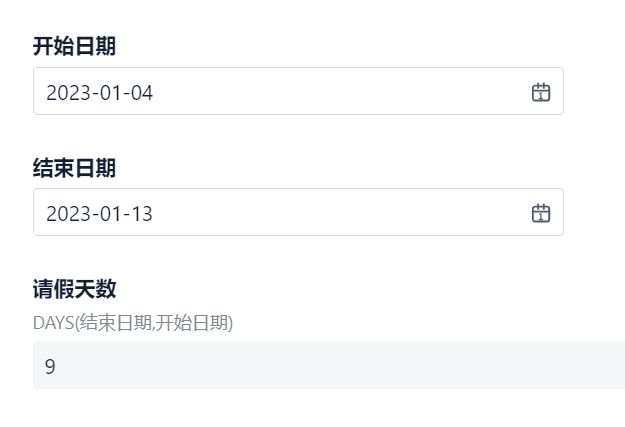The height and width of the screenshot is (427, 625).
Task: Click the day 04 in start date
Action: click(142, 93)
